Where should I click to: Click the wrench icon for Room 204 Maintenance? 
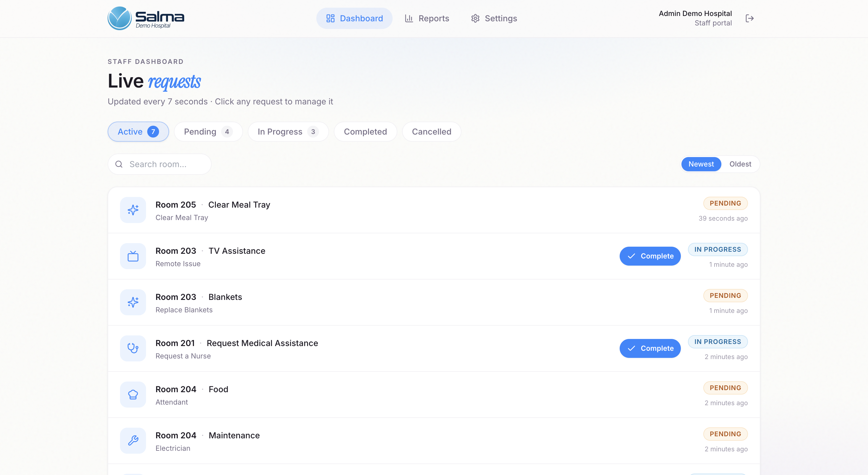click(133, 441)
